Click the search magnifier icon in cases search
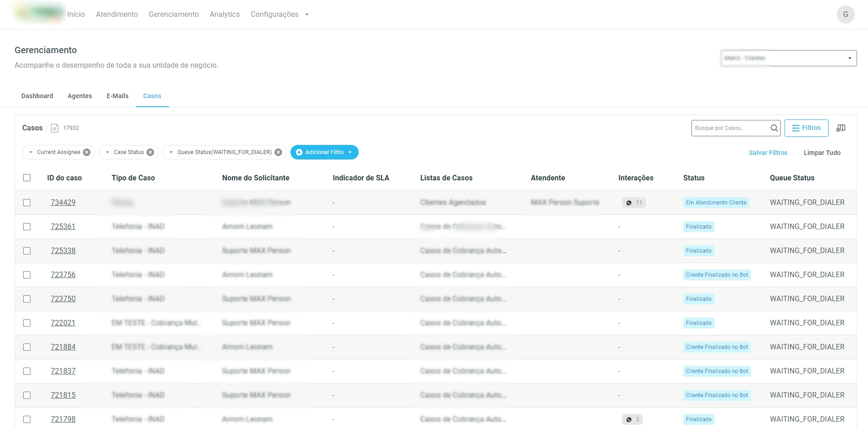Screen dimensions: 868x428 click(x=774, y=128)
